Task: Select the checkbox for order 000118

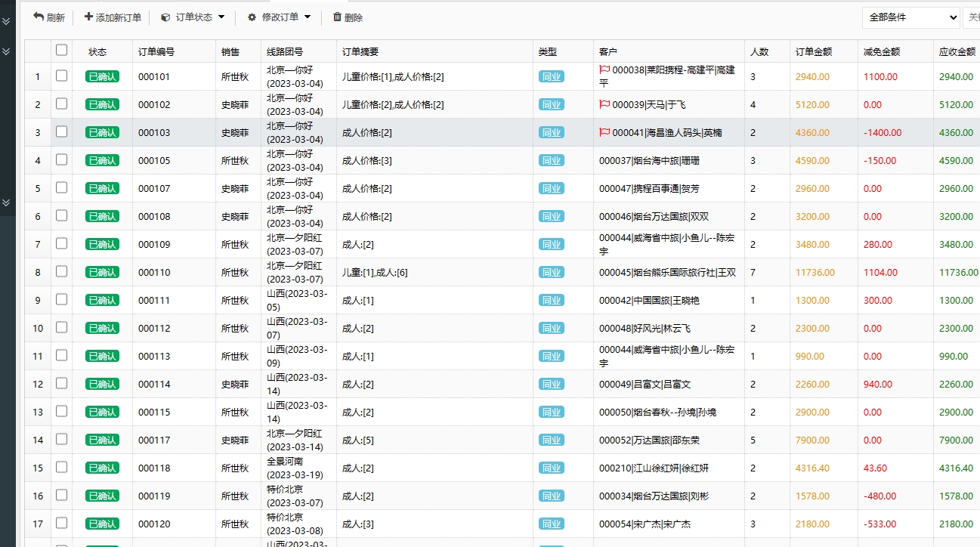Action: click(61, 468)
